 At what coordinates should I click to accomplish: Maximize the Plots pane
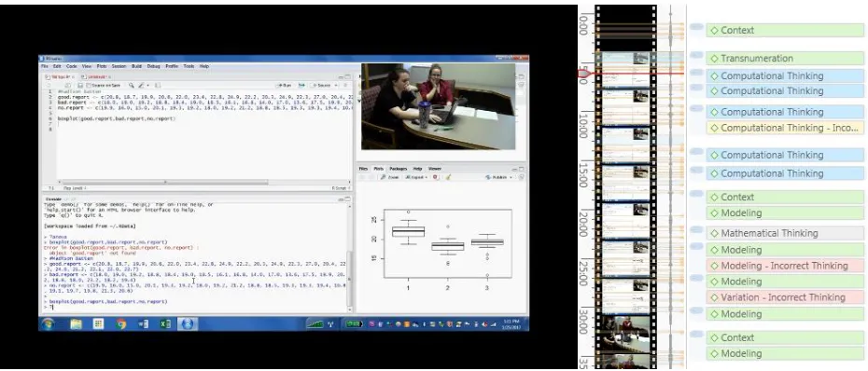(522, 169)
